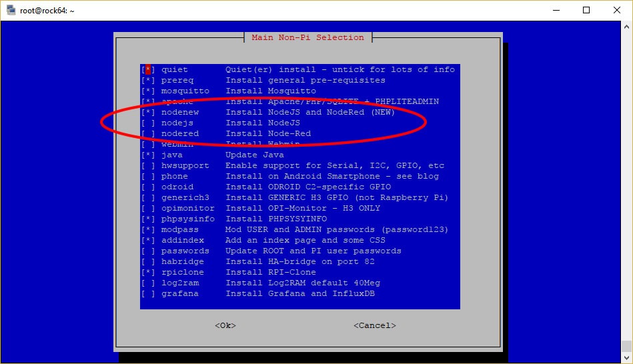
Task: Enable the log2ram checkbox
Action: point(148,283)
